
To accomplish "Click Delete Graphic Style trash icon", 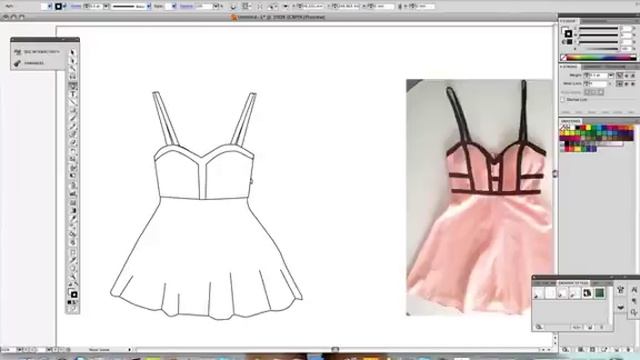I will 601,327.
